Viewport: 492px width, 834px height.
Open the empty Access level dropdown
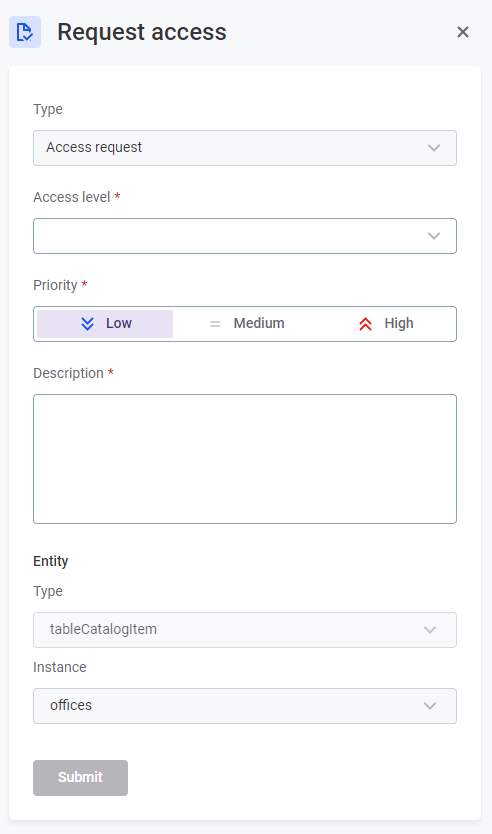[245, 236]
